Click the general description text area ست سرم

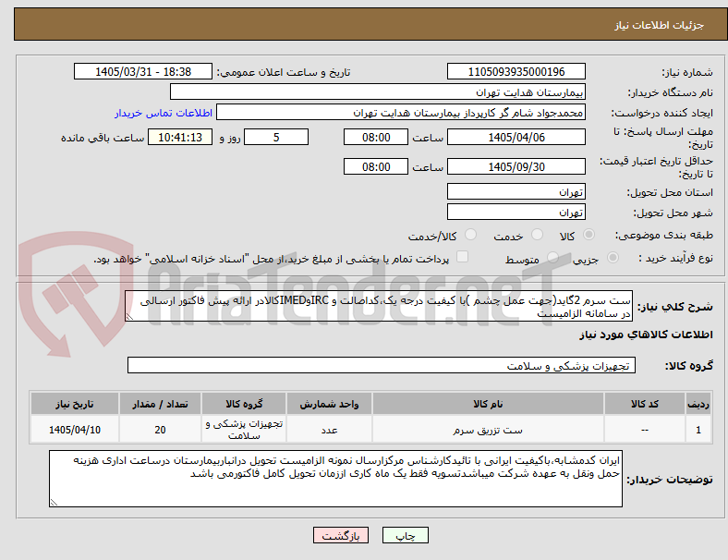pyautogui.click(x=379, y=307)
